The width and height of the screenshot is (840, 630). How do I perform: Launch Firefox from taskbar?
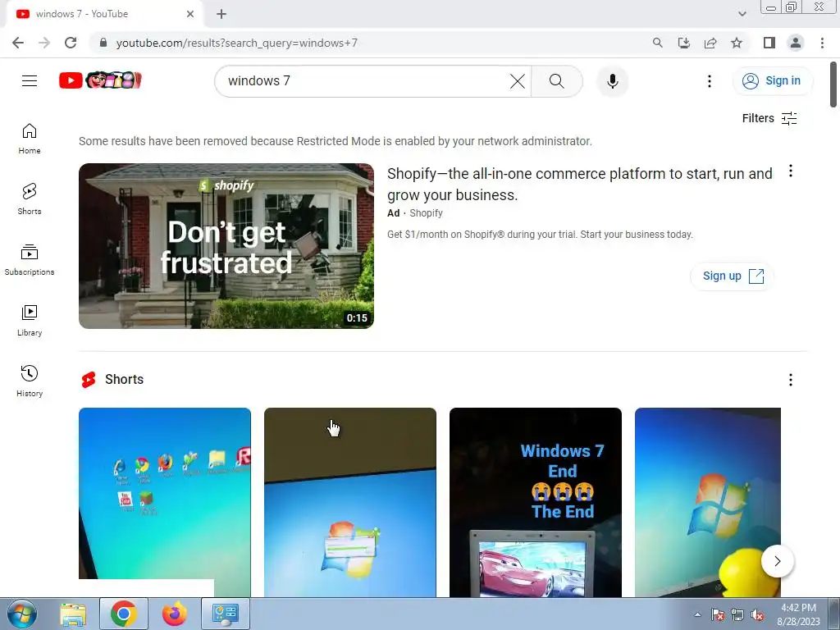pos(175,614)
